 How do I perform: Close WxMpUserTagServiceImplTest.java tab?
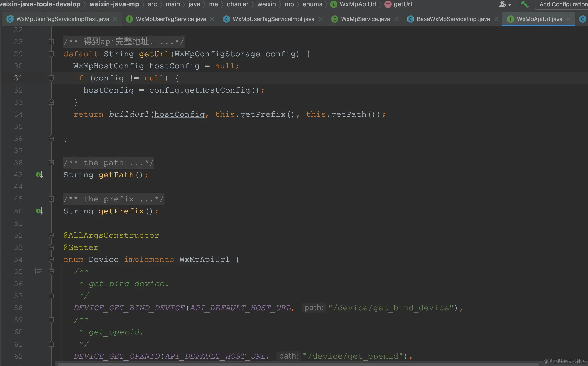[115, 19]
